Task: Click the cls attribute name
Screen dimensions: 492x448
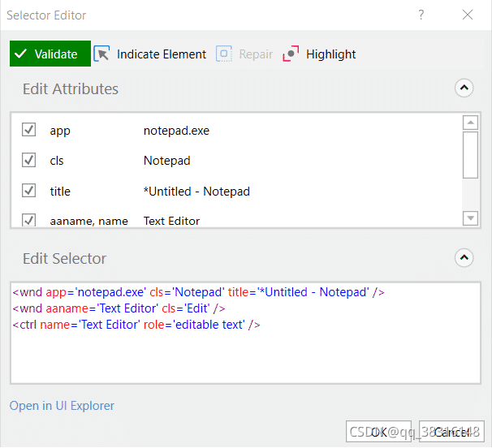Action: pos(57,161)
